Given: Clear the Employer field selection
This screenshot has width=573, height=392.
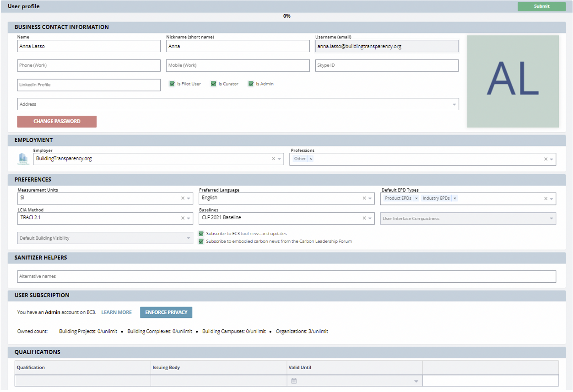Looking at the screenshot, I should click(x=274, y=159).
